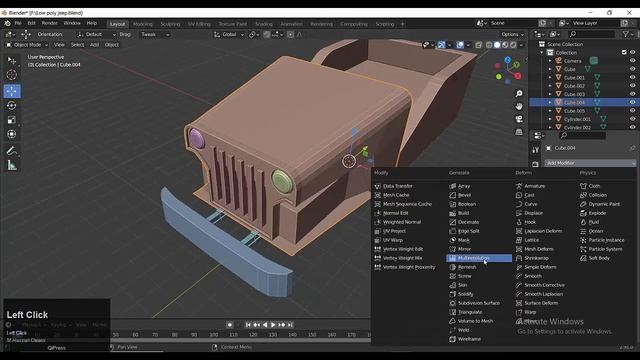Click the Scene name field
The image size is (640, 360).
pos(512,23)
